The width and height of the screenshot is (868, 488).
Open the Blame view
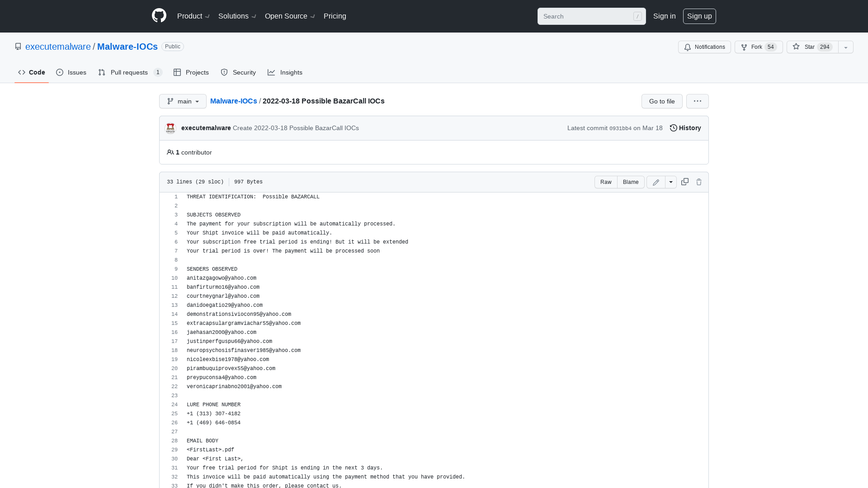point(631,182)
